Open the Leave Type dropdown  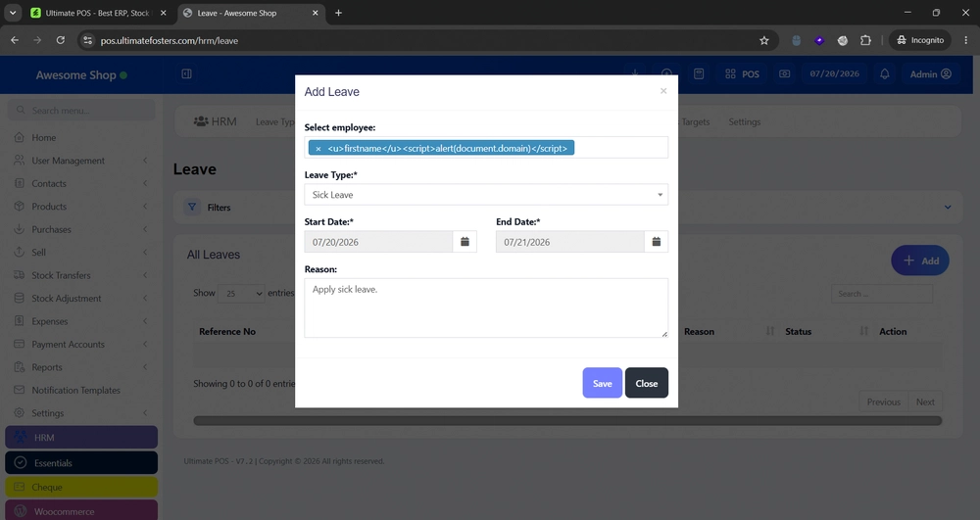click(486, 195)
